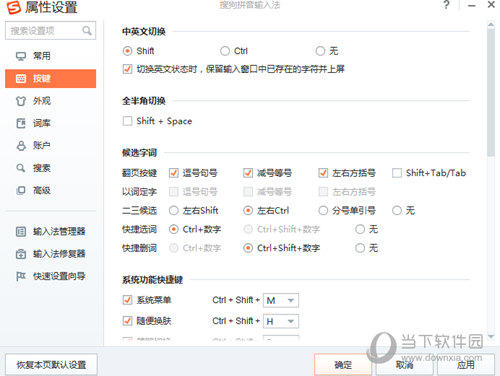Toggle 系统菜单 hotkey checkbox

(x=127, y=300)
